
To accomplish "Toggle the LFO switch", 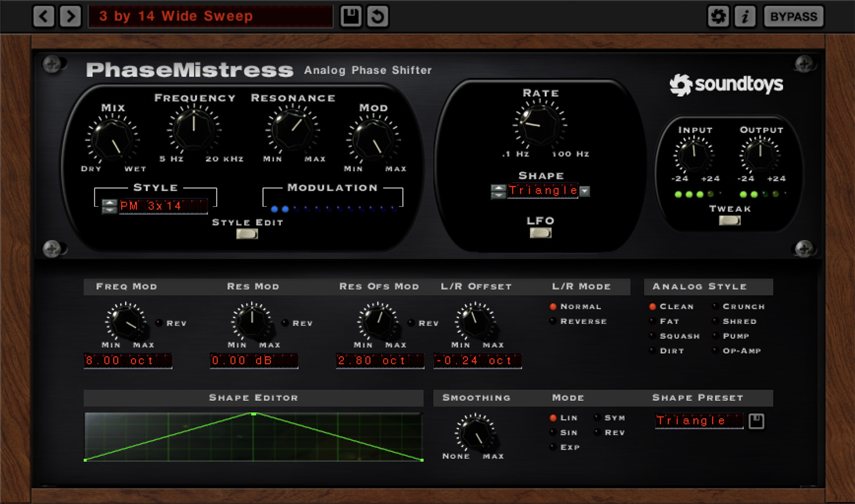I will coord(540,232).
